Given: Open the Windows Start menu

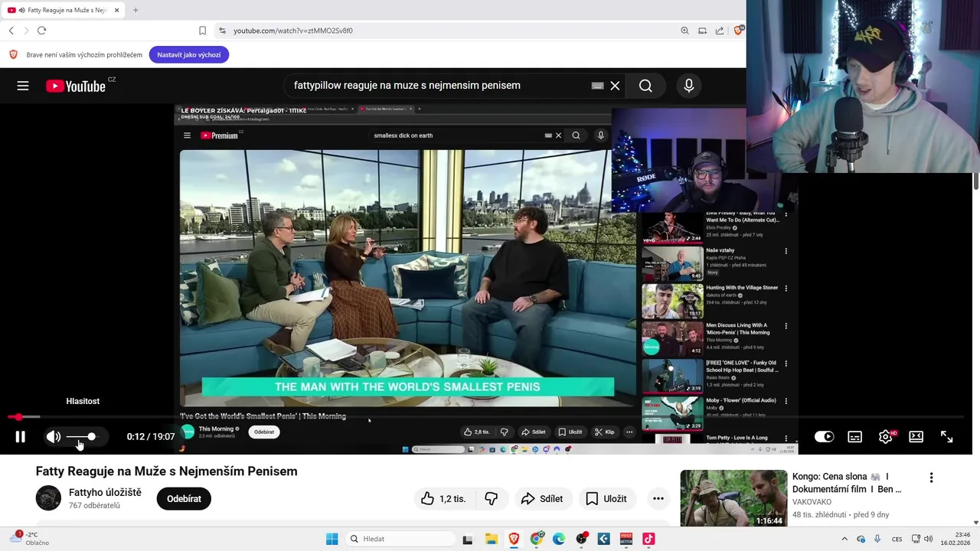Looking at the screenshot, I should click(332, 539).
